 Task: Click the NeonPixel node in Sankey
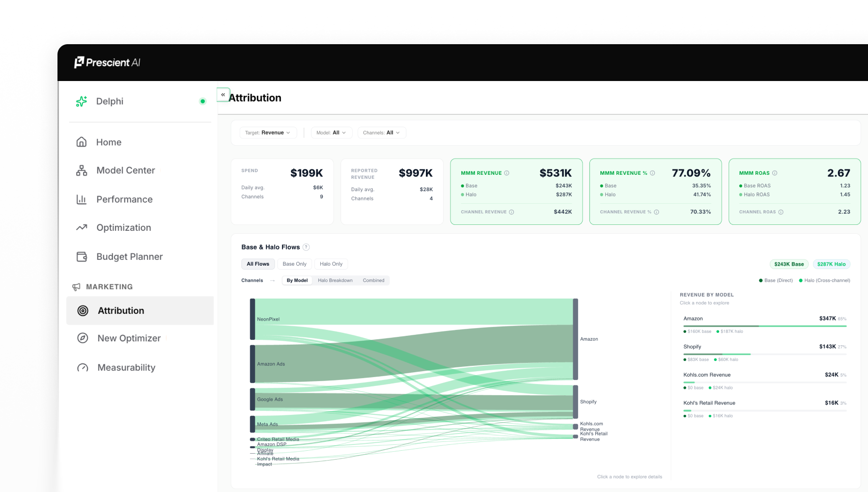(x=252, y=319)
